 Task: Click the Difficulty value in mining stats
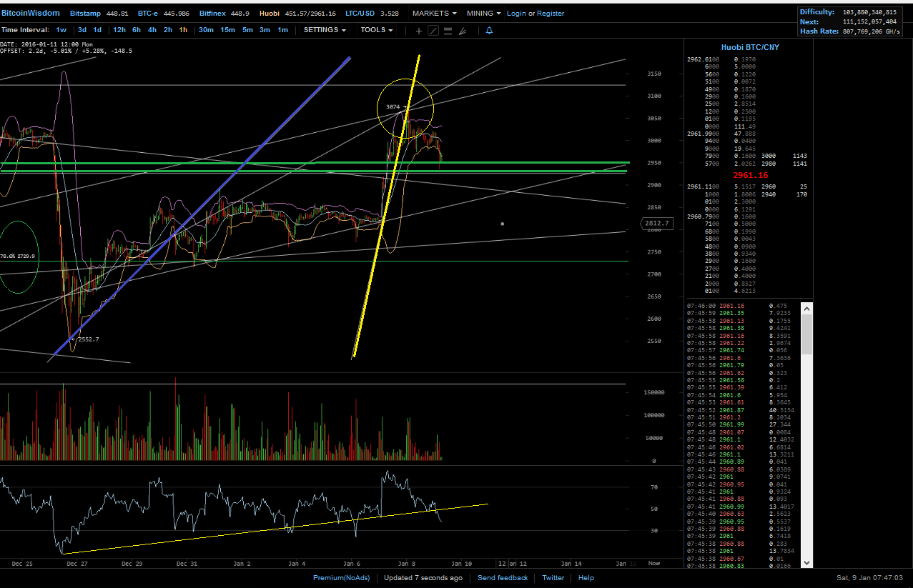(869, 12)
